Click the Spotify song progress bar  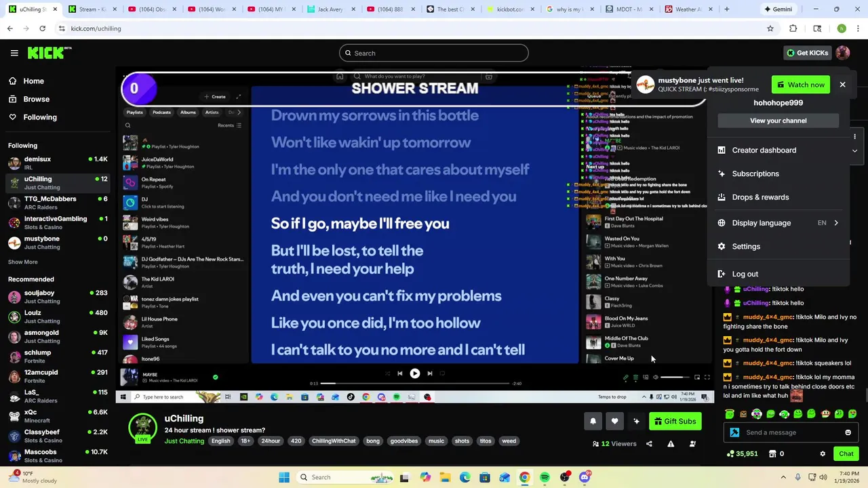pyautogui.click(x=415, y=384)
